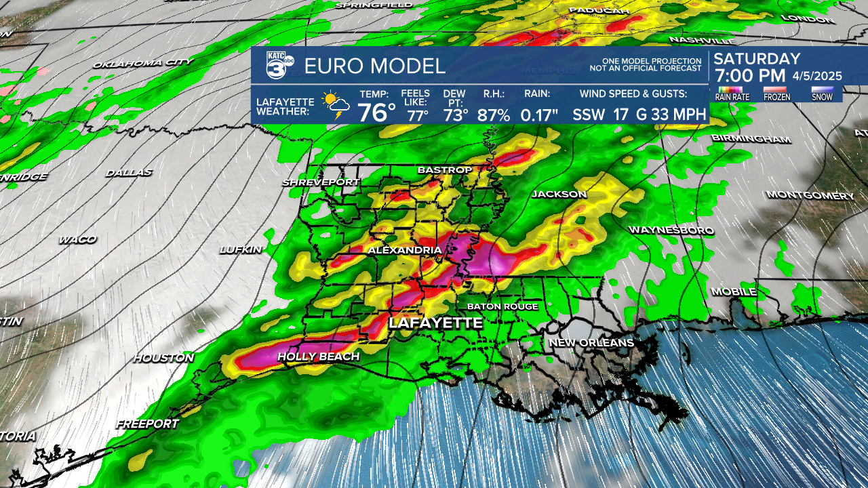Click the large LAFAYETTE map label
The width and height of the screenshot is (868, 488).
click(435, 324)
